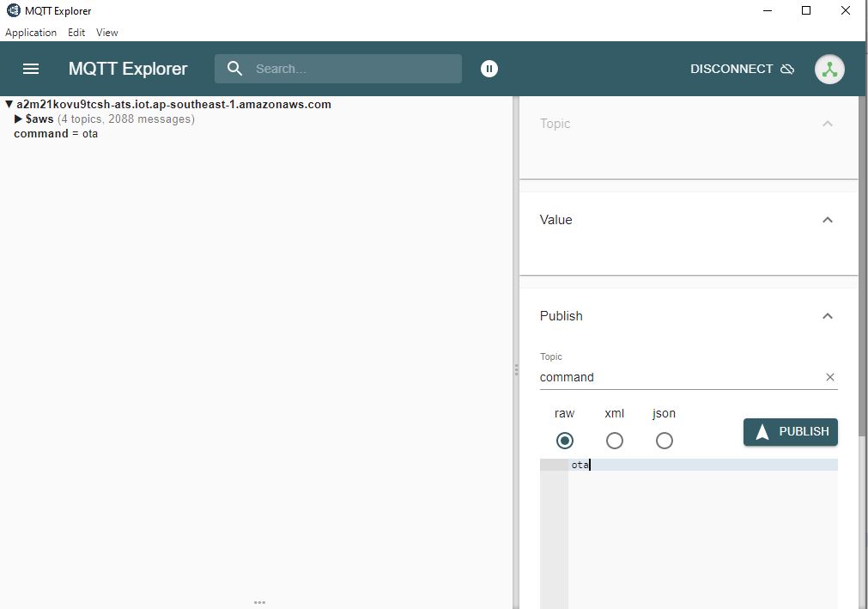Open the green network avatar icon
The width and height of the screenshot is (868, 609).
pos(829,70)
